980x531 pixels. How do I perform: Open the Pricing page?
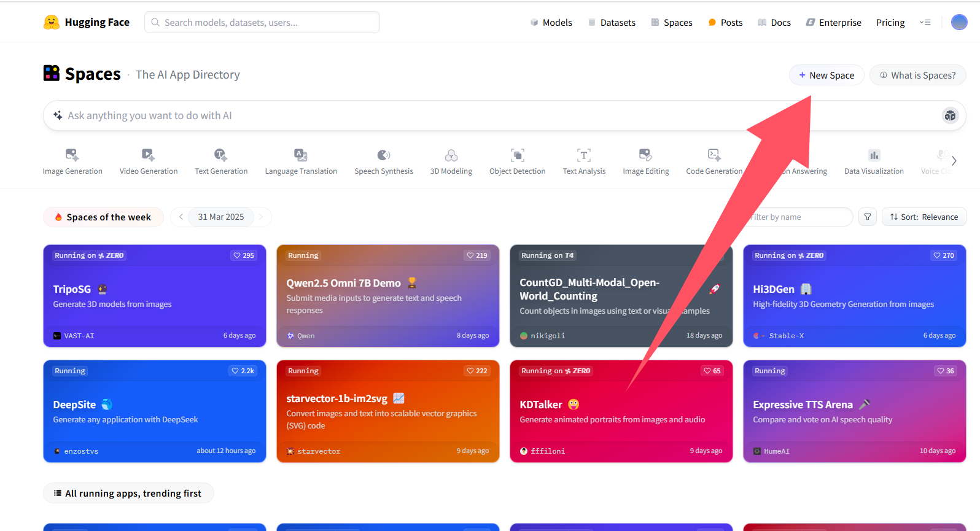pyautogui.click(x=890, y=22)
